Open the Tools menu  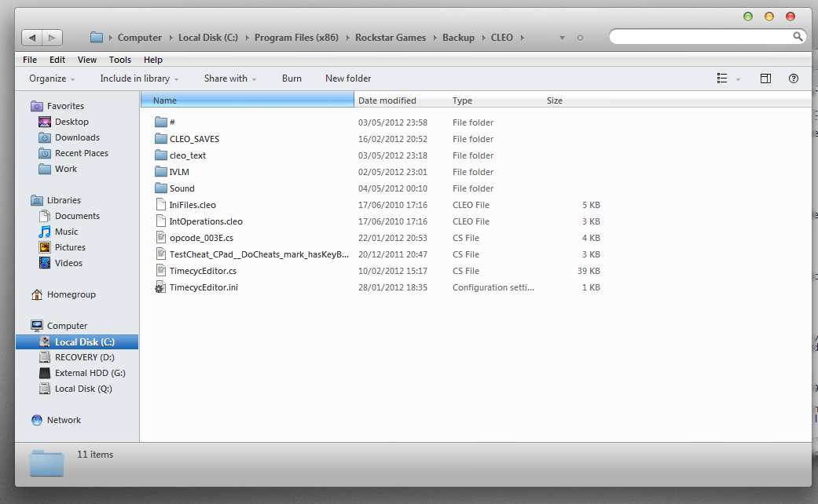[120, 60]
